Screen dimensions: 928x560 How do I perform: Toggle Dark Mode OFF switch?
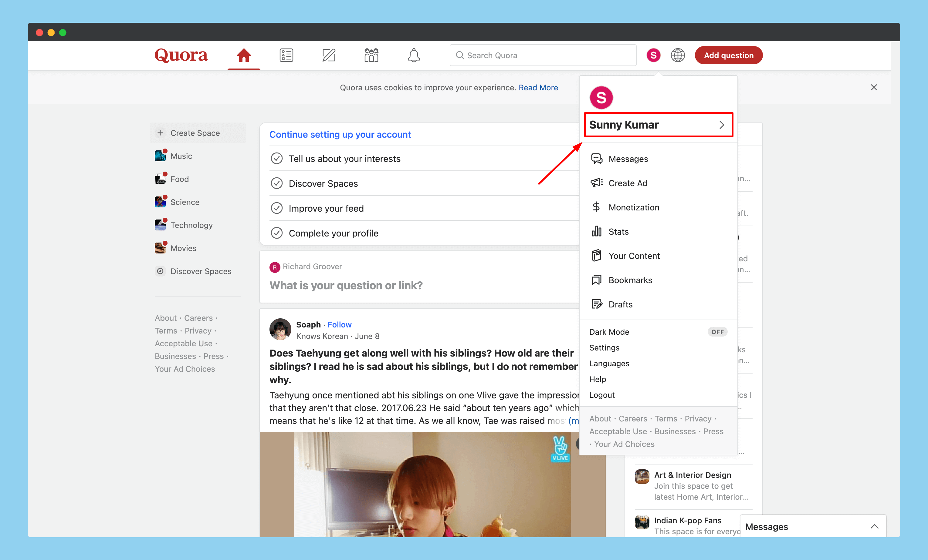click(717, 332)
